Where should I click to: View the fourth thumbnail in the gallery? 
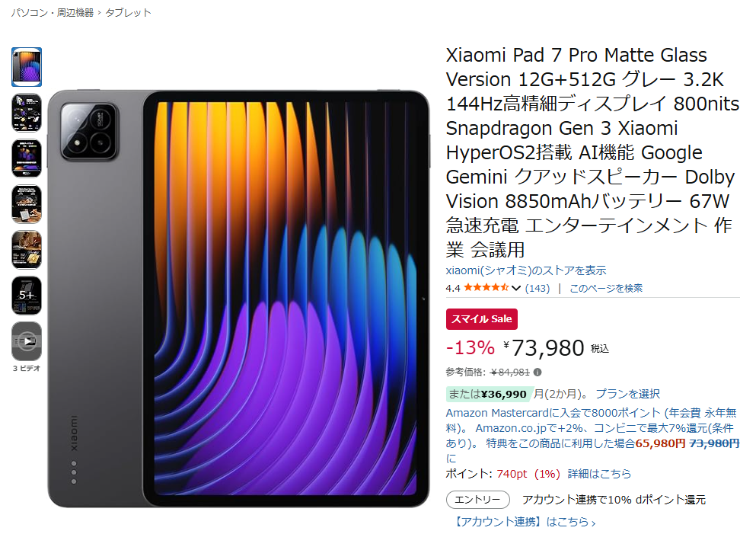[x=27, y=204]
